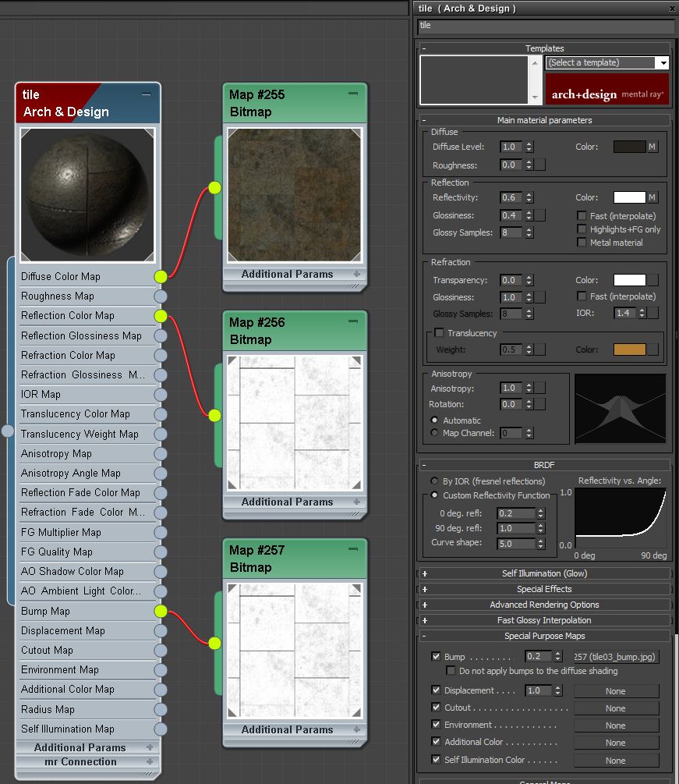Click the Translucency Color Map socket
The width and height of the screenshot is (679, 784).
[x=161, y=414]
